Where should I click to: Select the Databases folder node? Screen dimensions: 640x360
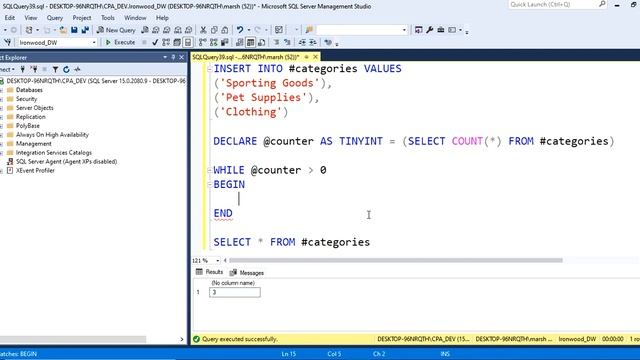pos(29,90)
